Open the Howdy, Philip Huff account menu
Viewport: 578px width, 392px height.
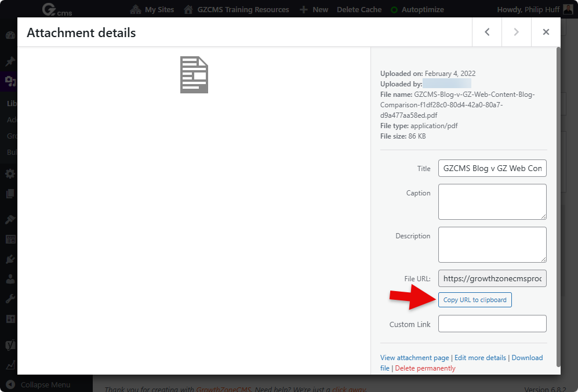click(x=529, y=9)
